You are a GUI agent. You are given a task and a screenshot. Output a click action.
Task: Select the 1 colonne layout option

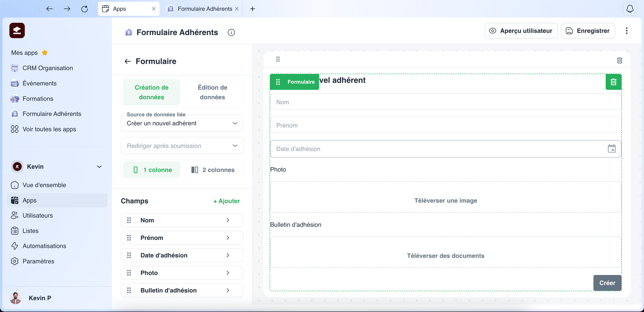[152, 170]
